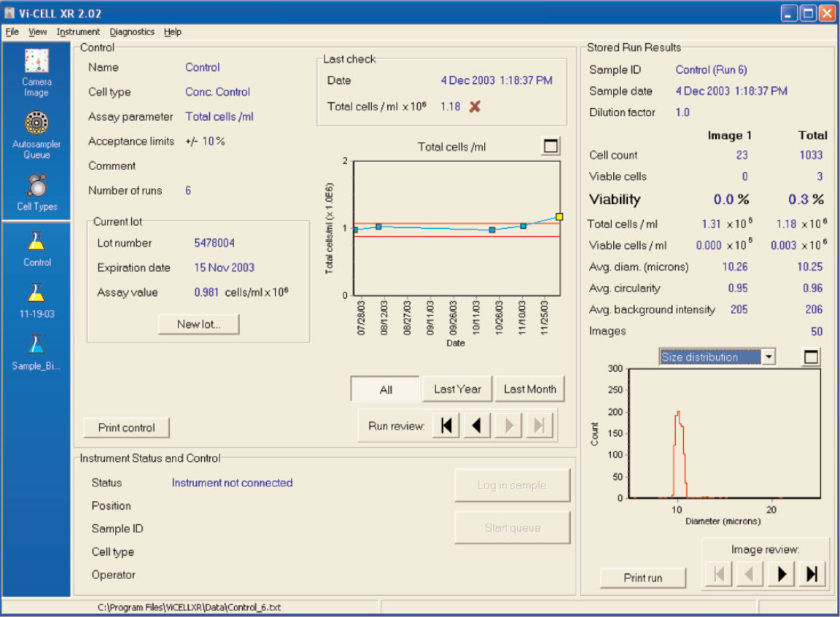Open the Size distribution dropdown
The height and width of the screenshot is (617, 840).
tap(769, 357)
